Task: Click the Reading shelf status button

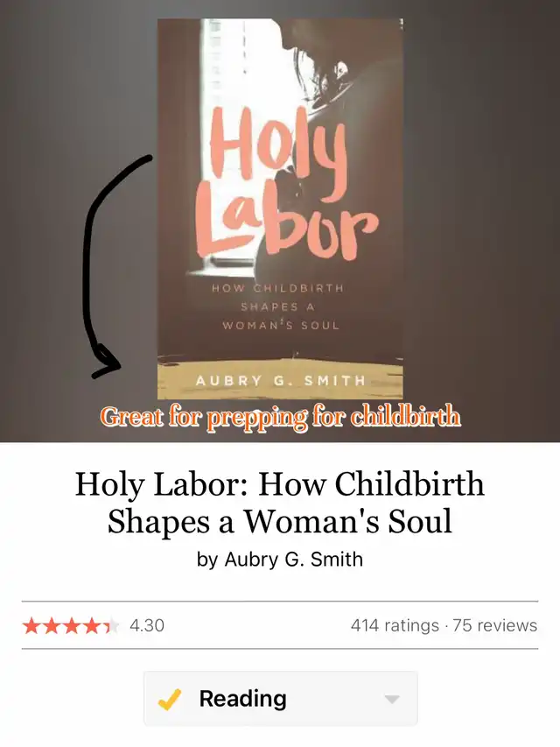Action: [281, 699]
